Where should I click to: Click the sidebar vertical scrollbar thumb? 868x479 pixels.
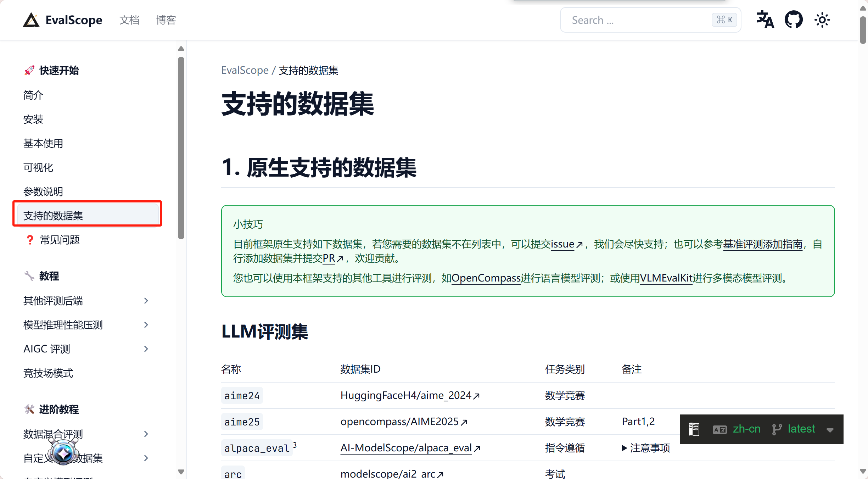coord(181,148)
